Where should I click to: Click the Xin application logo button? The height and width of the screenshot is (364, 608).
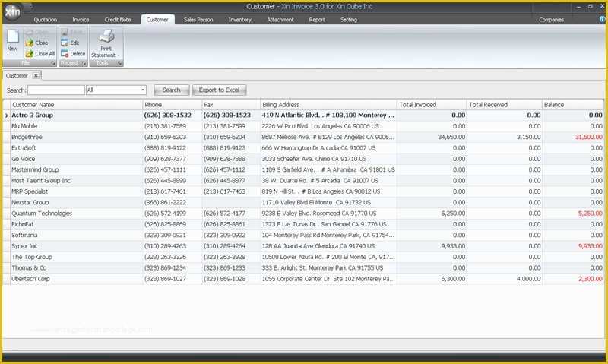click(12, 12)
